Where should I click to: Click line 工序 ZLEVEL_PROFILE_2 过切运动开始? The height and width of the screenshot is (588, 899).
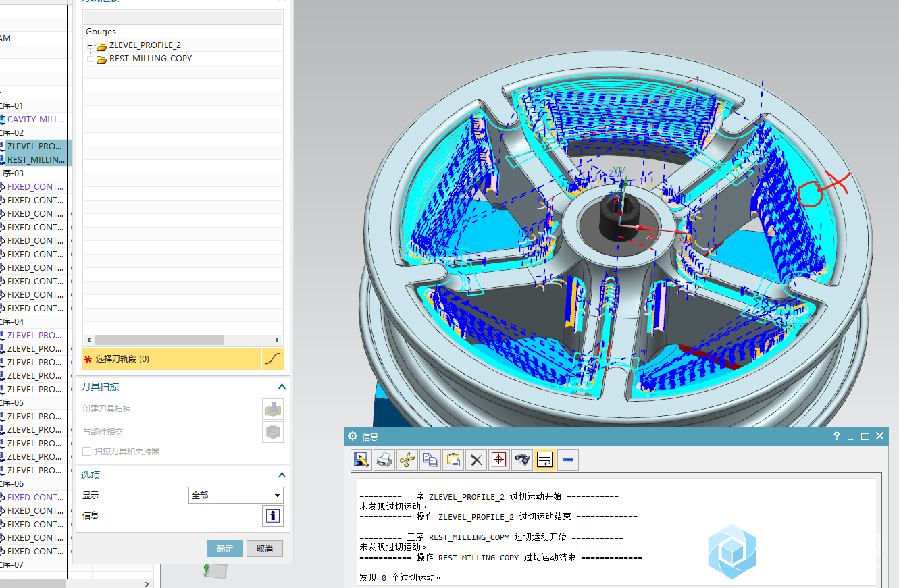coord(488,497)
